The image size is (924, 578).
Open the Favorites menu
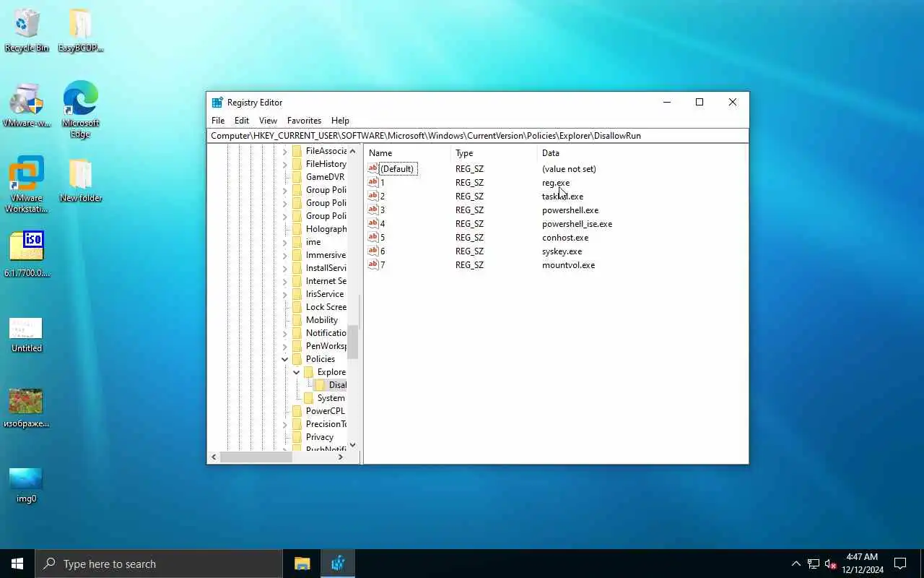[x=304, y=121]
